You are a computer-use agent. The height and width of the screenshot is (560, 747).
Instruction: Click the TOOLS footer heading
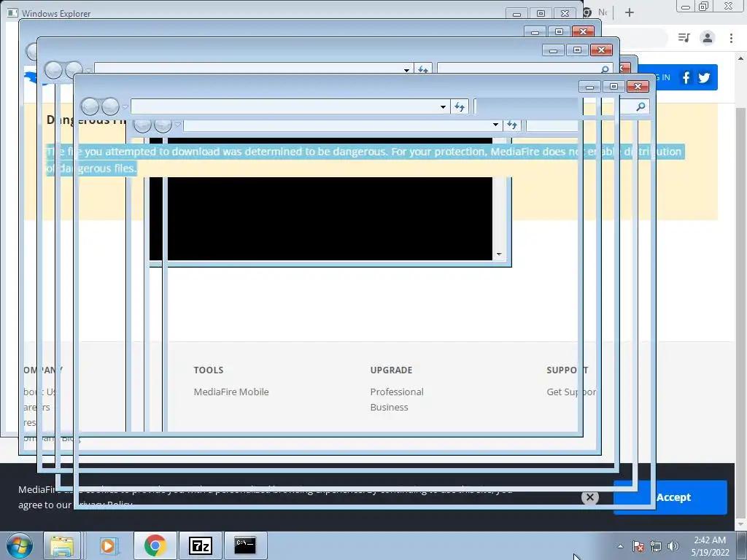click(x=208, y=370)
